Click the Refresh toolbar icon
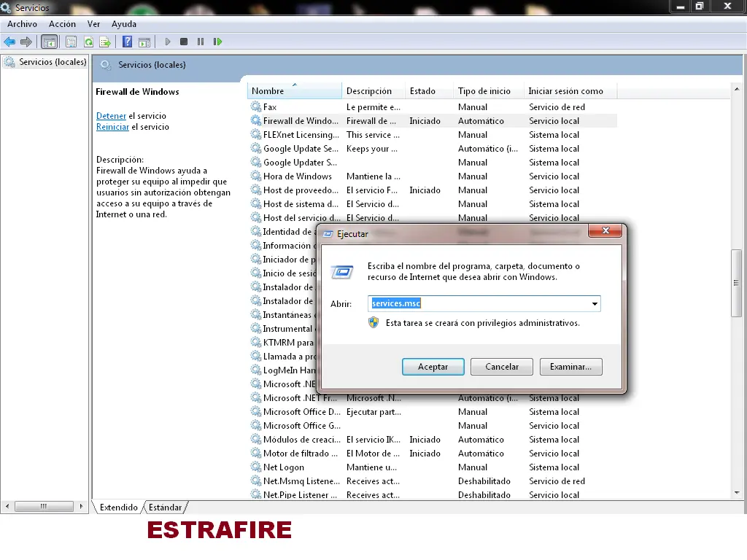Image resolution: width=747 pixels, height=560 pixels. [88, 42]
